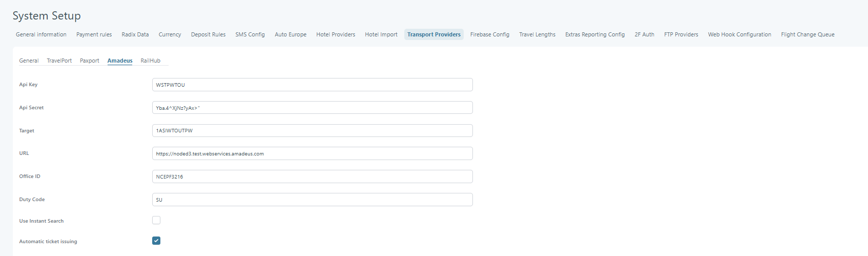Screen dimensions: 868x256
Task: Switch to Web Hook Configuration tab
Action: pos(739,34)
